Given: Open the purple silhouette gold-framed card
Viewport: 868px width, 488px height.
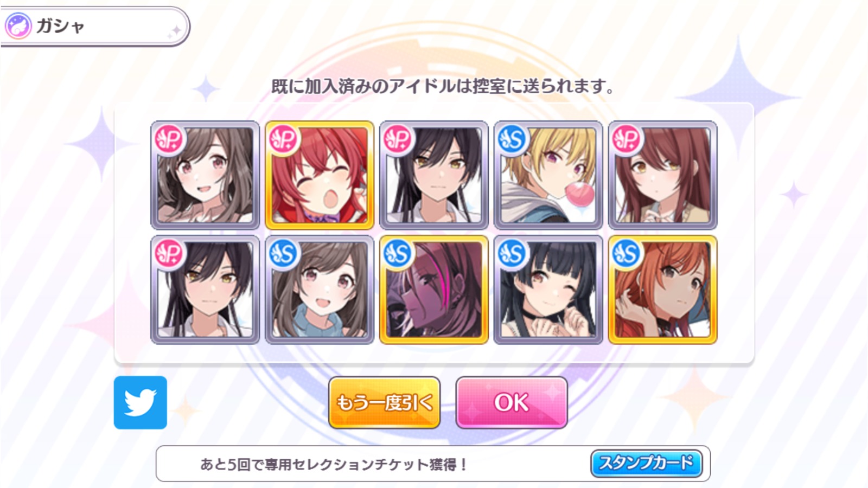Looking at the screenshot, I should tap(434, 290).
